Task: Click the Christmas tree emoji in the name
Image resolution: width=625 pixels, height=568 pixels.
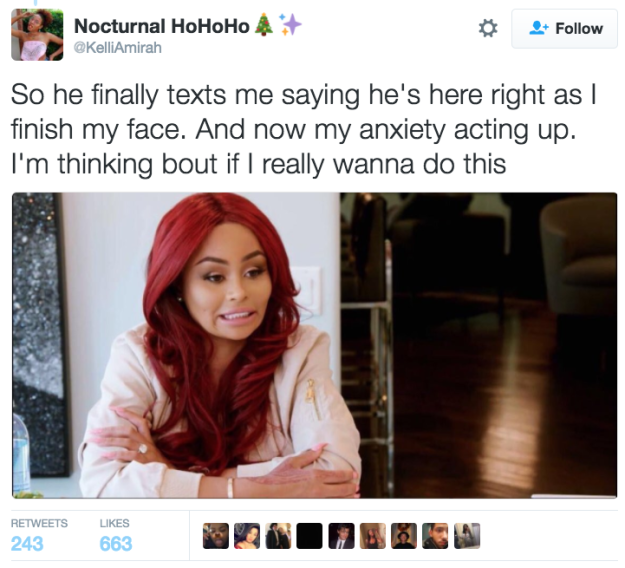Action: click(x=263, y=25)
